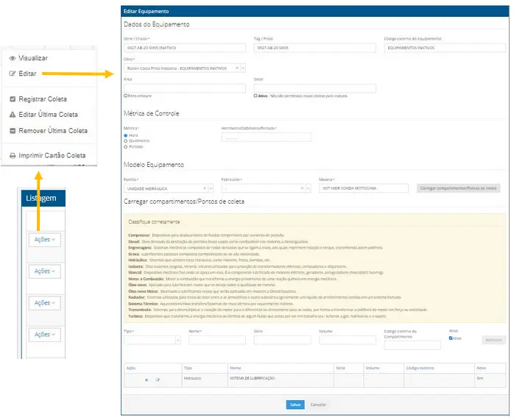Delete SISTEMA DE LUBRIFICAÇÃO row with X icon

tap(147, 380)
